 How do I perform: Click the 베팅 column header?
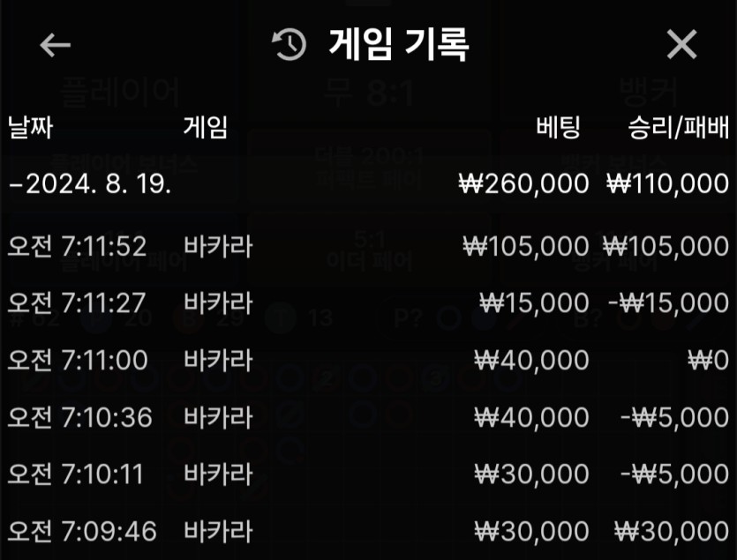[559, 127]
